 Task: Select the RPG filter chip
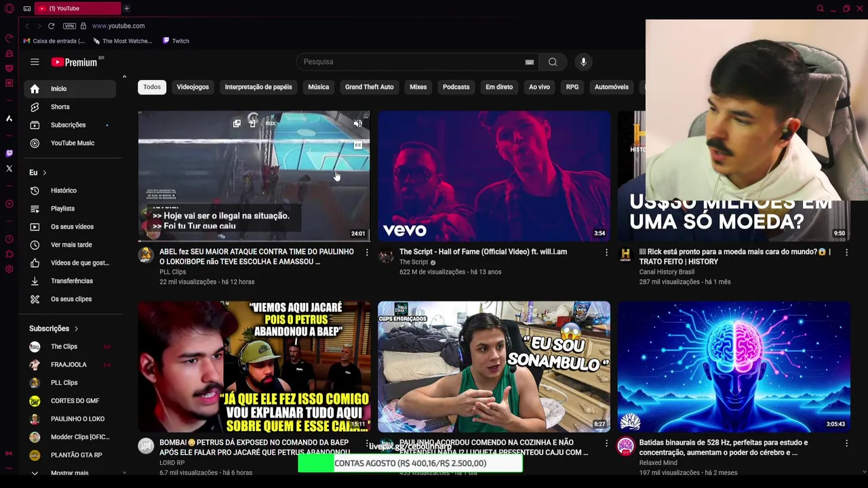pyautogui.click(x=572, y=87)
